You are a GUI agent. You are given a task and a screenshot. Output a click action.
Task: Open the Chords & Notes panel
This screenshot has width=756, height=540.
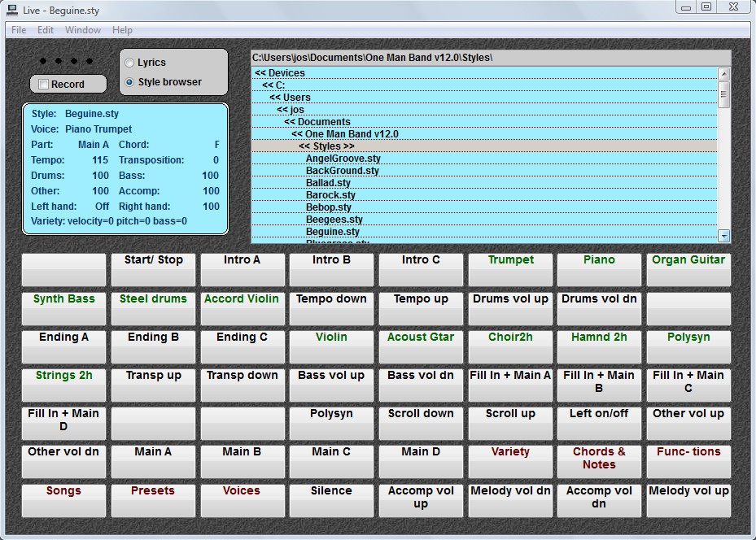[x=599, y=461]
